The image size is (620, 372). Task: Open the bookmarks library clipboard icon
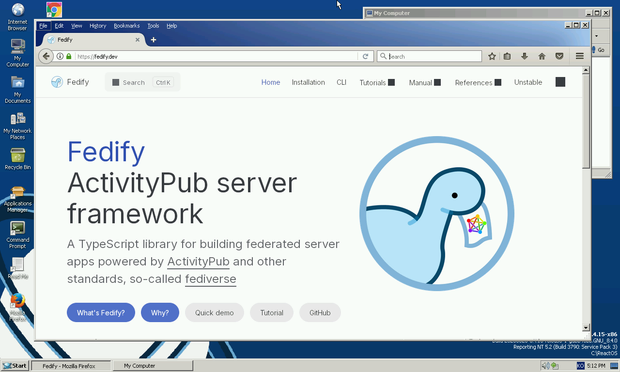507,56
